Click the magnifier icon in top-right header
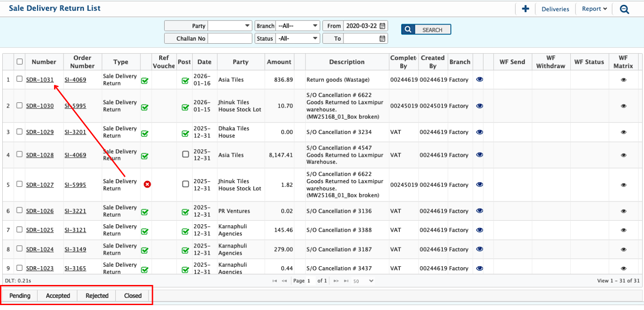Image resolution: width=644 pixels, height=310 pixels. pyautogui.click(x=624, y=9)
